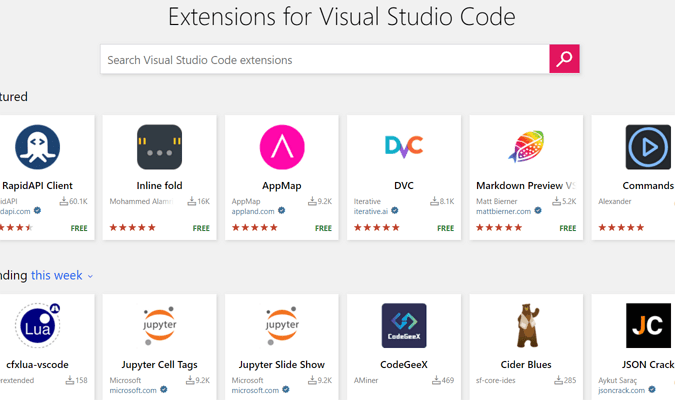The width and height of the screenshot is (675, 400).
Task: Open the cfxlua-vscode Lua icon
Action: (x=37, y=326)
